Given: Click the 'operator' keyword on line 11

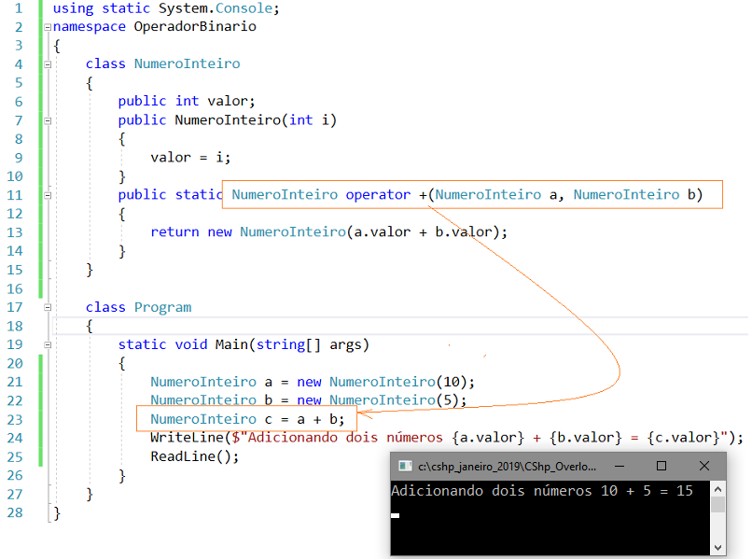Looking at the screenshot, I should tap(378, 195).
